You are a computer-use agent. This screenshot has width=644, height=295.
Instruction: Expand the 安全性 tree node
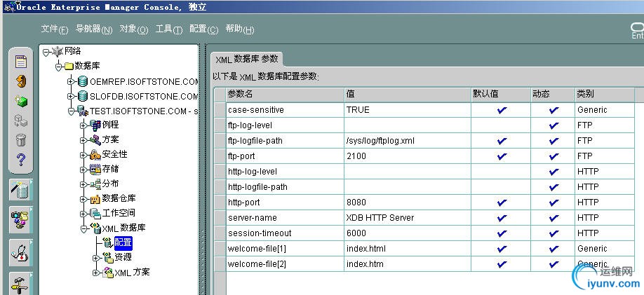[83, 155]
